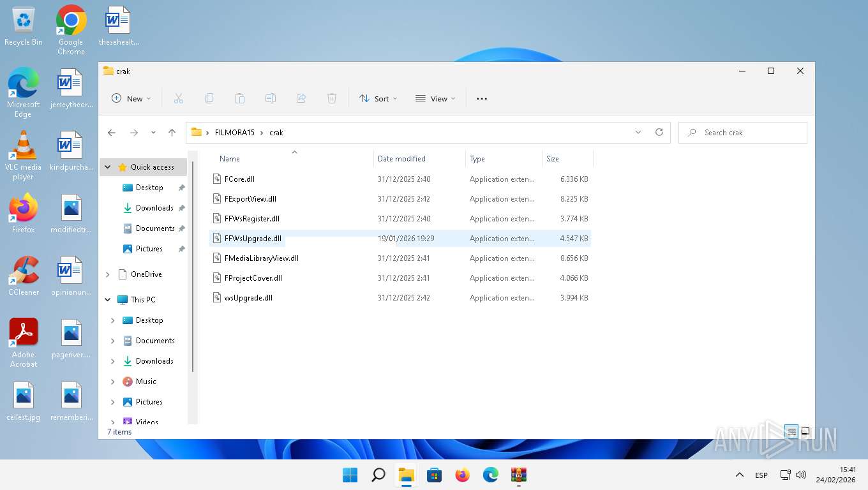
Task: Open the View dropdown menu
Action: (x=435, y=98)
